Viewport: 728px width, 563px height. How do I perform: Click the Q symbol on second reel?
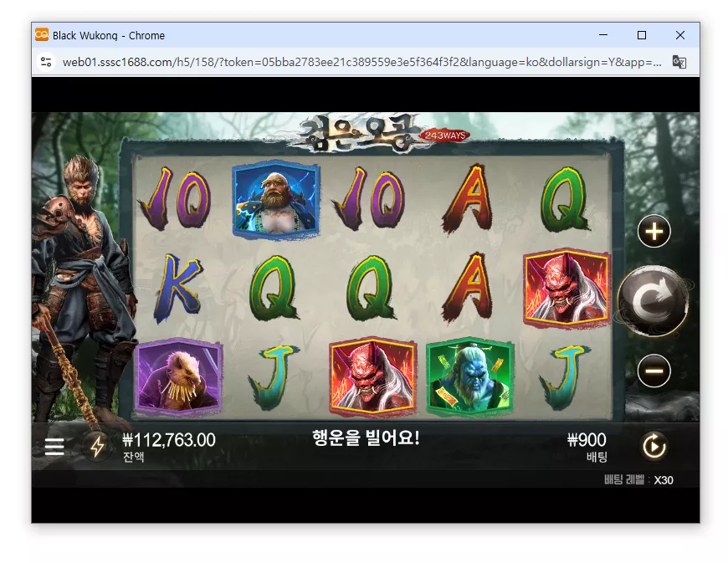274,289
